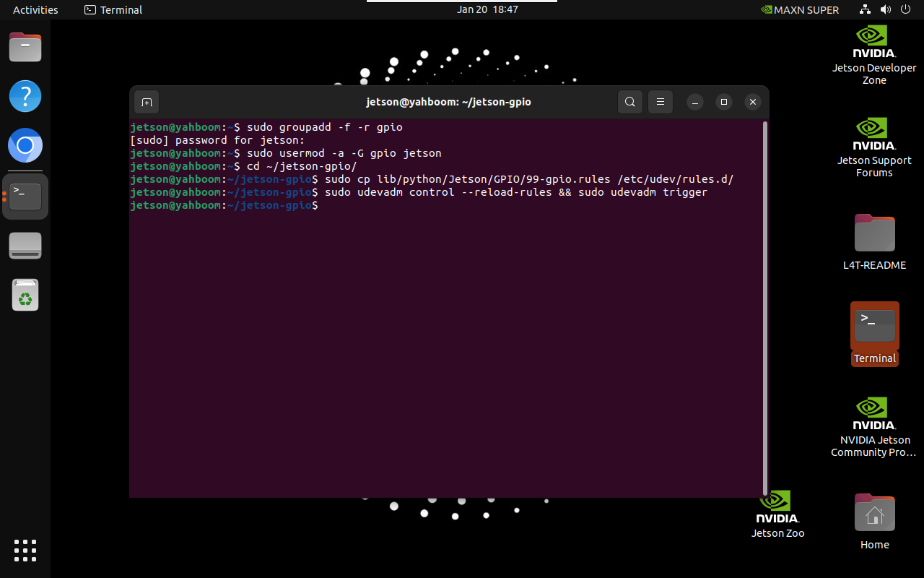Open the MAXN SUPER power mode indicator
This screenshot has width=924, height=578.
click(x=800, y=9)
